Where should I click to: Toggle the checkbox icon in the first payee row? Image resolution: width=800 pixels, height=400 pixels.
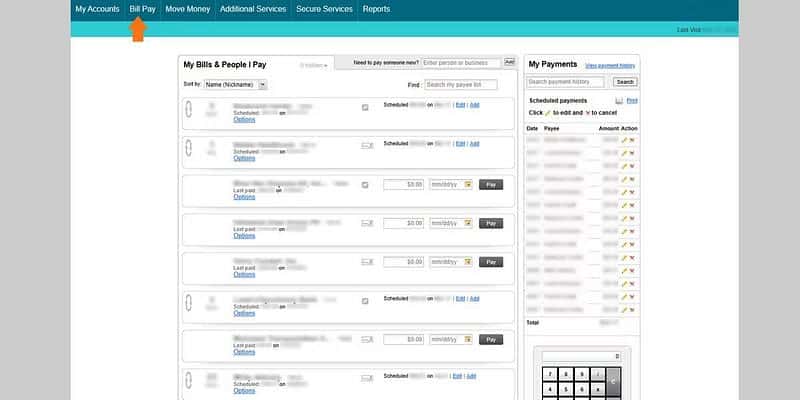click(366, 106)
